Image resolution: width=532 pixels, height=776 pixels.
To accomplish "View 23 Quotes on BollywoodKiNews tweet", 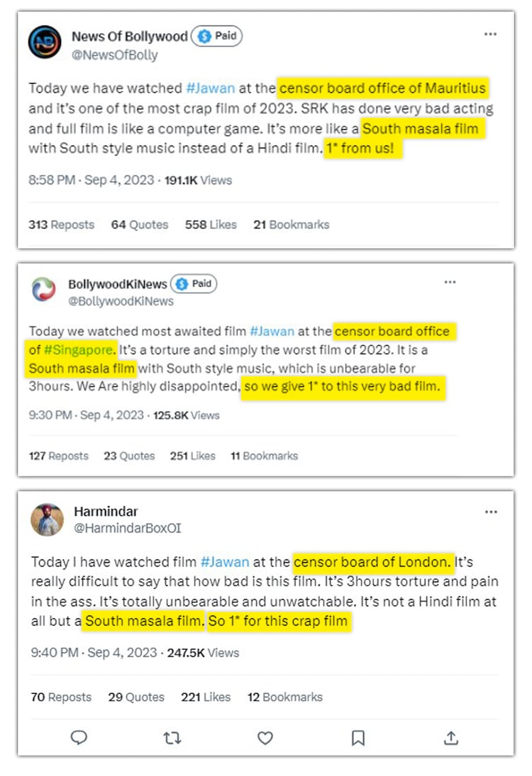I will (x=129, y=456).
